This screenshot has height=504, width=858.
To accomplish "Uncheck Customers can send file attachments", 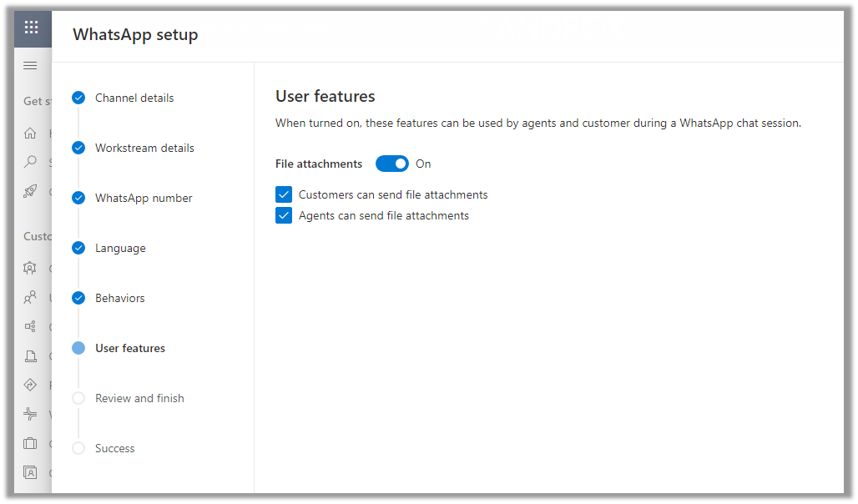I will click(x=284, y=195).
